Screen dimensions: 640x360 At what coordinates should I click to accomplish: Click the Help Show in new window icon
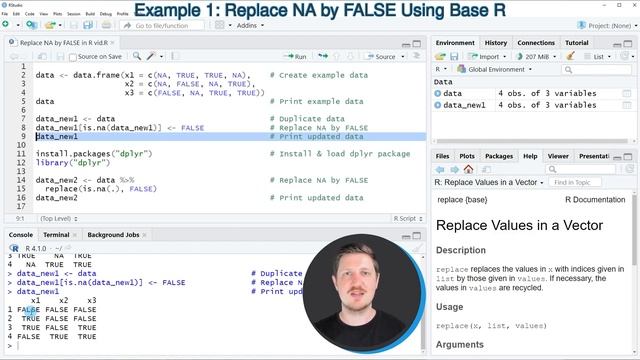(x=486, y=169)
